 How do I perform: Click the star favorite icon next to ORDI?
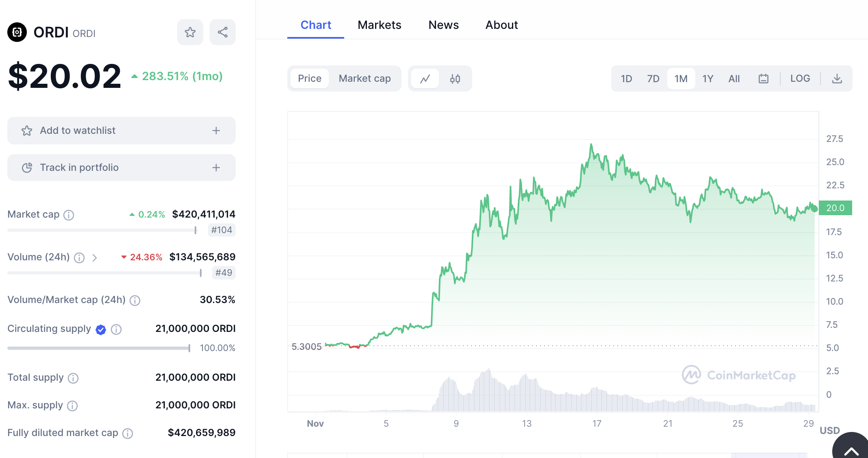click(x=190, y=32)
